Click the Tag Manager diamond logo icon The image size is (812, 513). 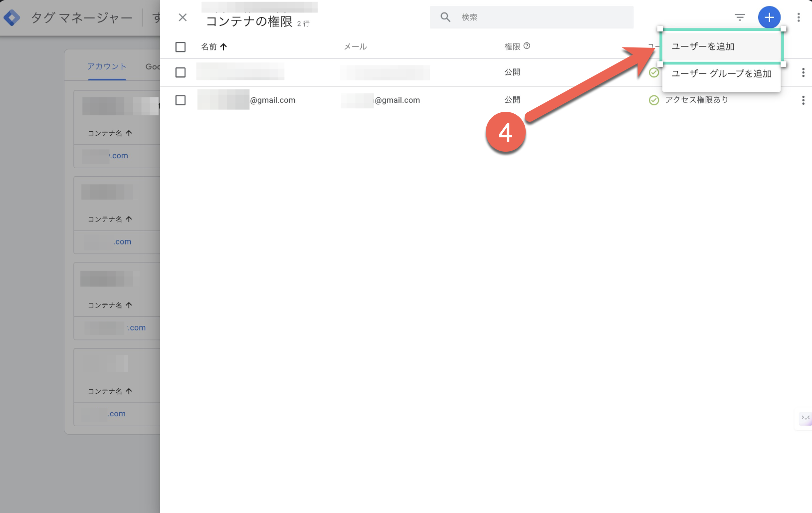(11, 17)
